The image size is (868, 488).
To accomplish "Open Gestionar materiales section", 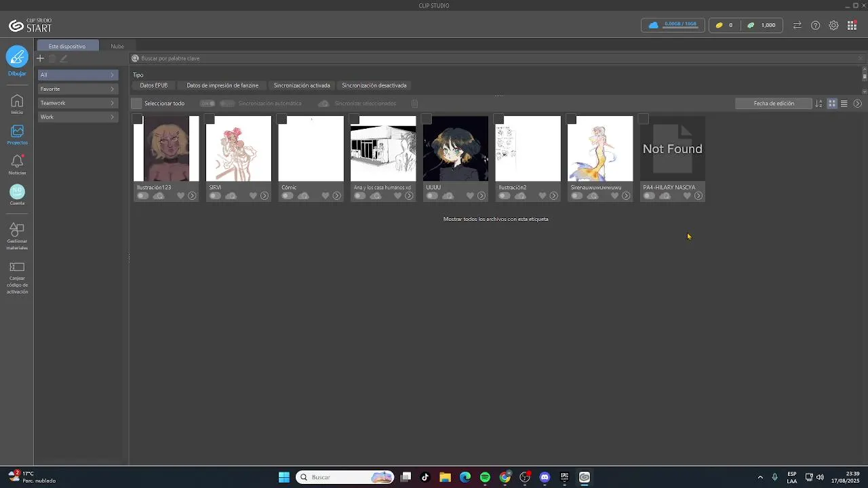I will (17, 237).
